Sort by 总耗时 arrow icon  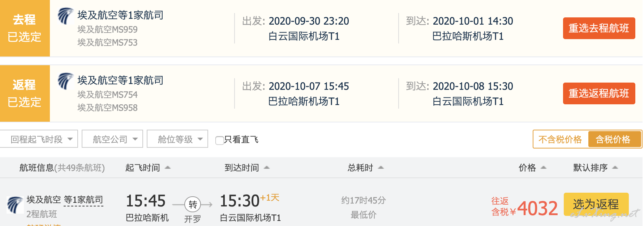click(381, 168)
